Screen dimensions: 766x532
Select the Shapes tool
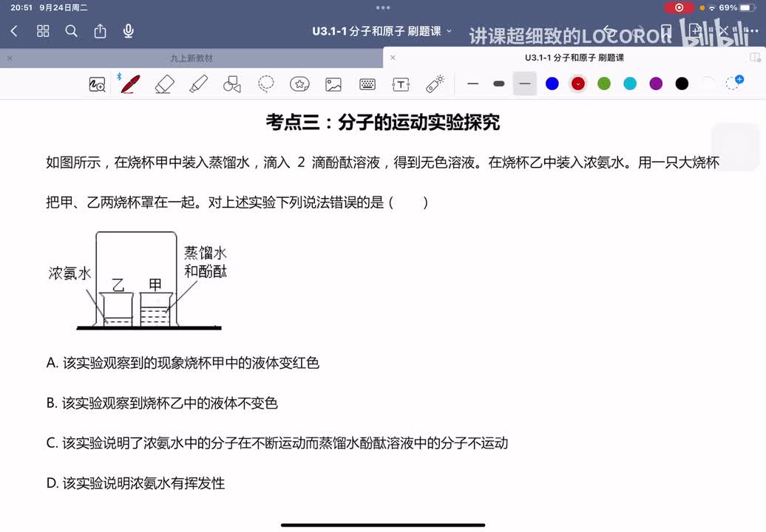pos(232,84)
